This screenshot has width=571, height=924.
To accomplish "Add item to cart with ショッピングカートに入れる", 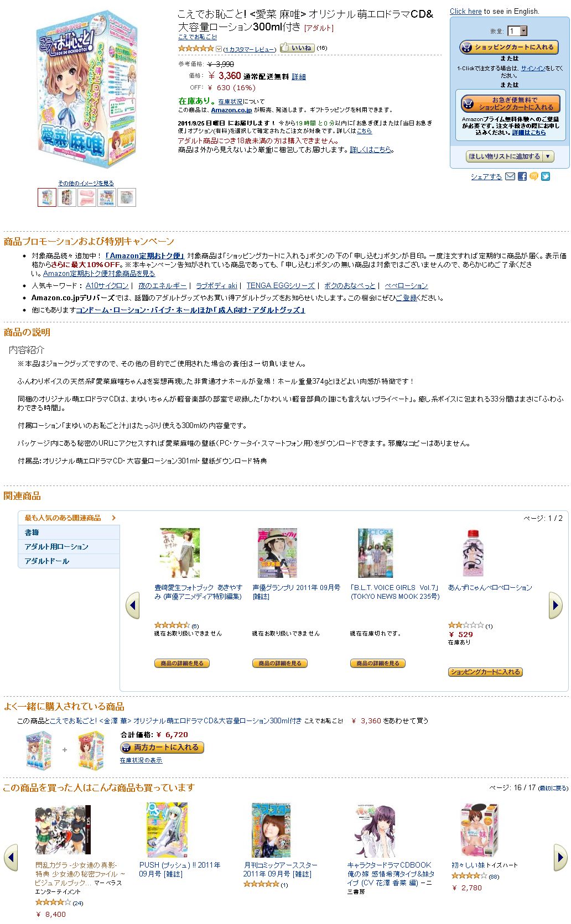I will 509,48.
